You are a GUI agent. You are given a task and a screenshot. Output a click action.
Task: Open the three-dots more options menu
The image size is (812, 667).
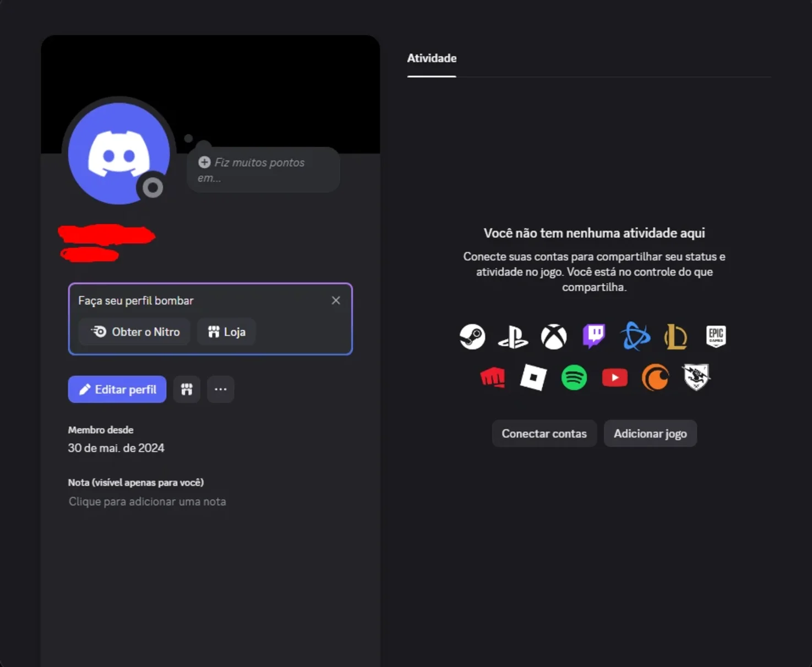pos(221,389)
